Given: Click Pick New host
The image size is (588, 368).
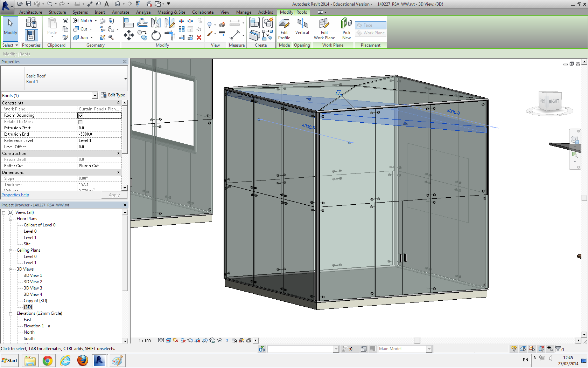Looking at the screenshot, I should pos(346,29).
